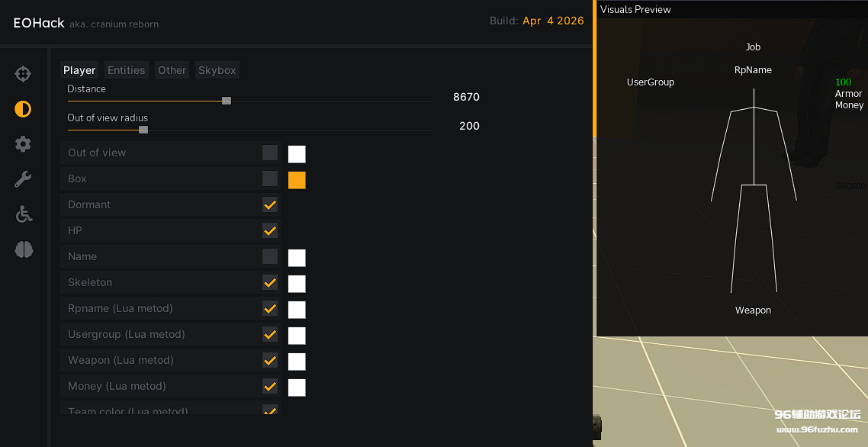Click the Out of view radius slider handle
Image resolution: width=868 pixels, height=447 pixels.
(x=143, y=130)
